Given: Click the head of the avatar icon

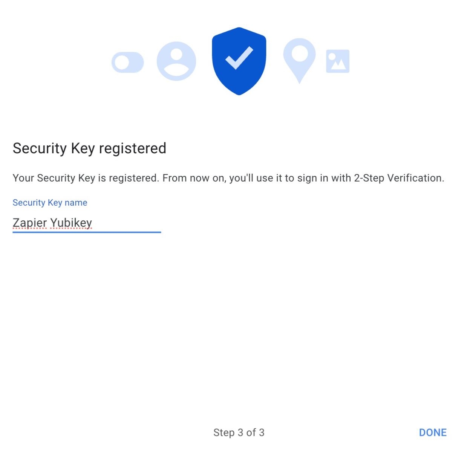Looking at the screenshot, I should coord(176,54).
